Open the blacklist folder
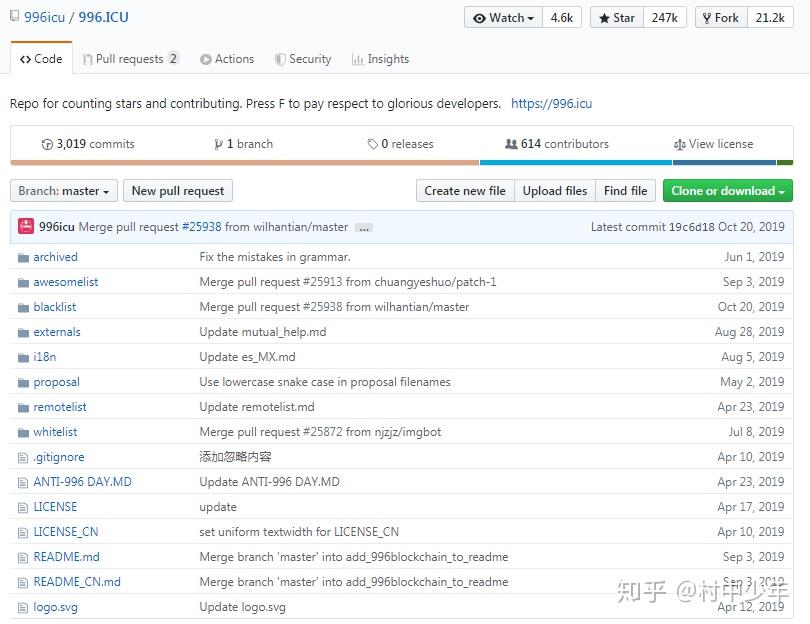810x624 pixels. [55, 307]
